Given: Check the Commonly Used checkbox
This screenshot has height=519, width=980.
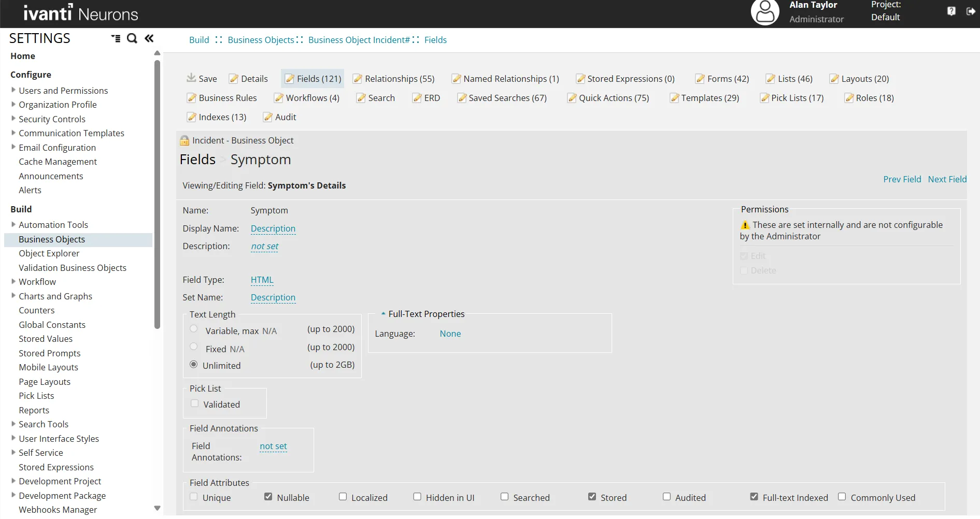Looking at the screenshot, I should tap(842, 497).
